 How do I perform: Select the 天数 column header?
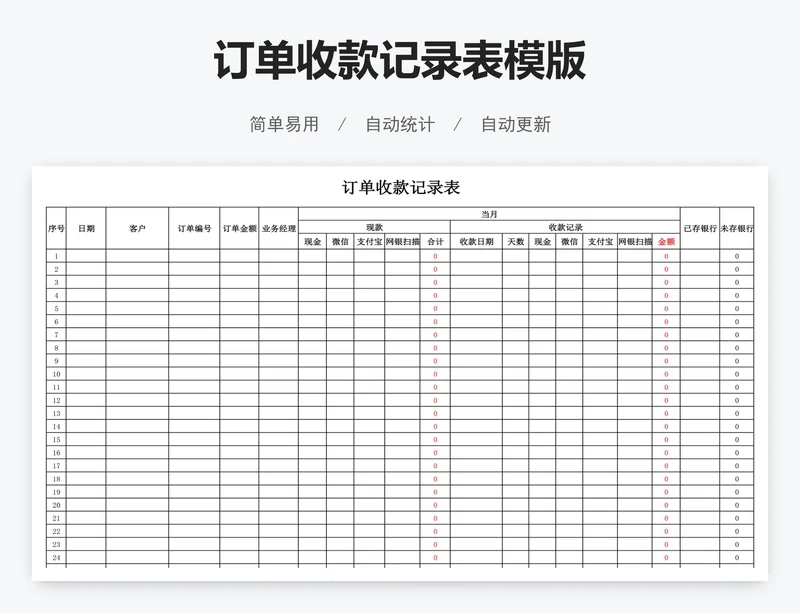coord(516,242)
